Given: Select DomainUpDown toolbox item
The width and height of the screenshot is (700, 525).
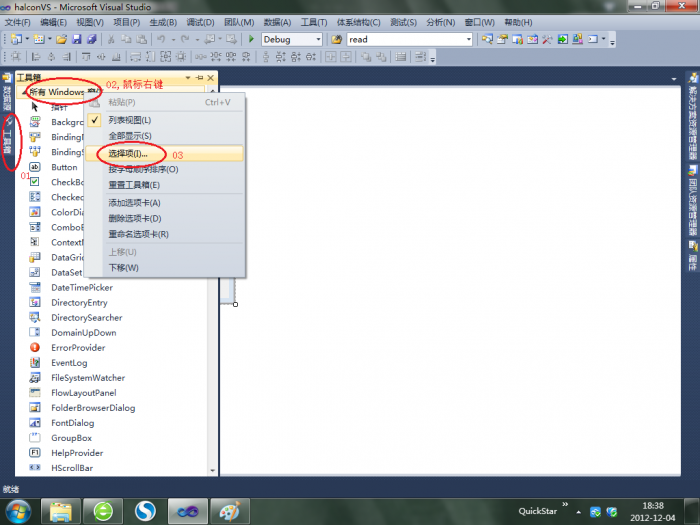Looking at the screenshot, I should pyautogui.click(x=83, y=333).
